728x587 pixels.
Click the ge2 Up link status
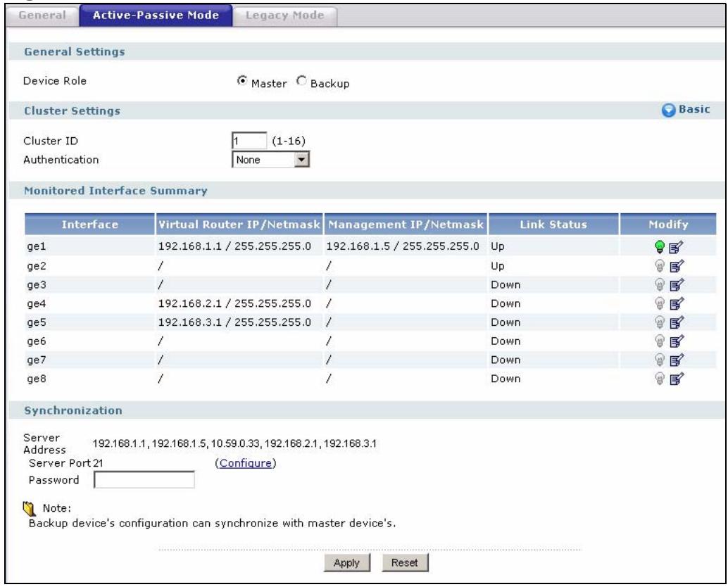point(498,266)
